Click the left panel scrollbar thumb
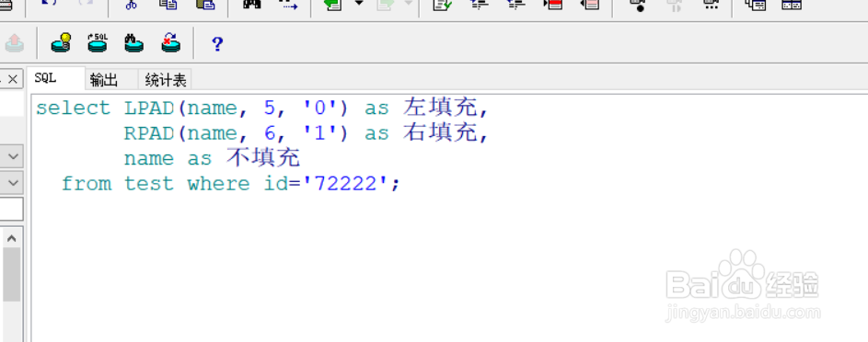868x342 pixels. [12, 275]
